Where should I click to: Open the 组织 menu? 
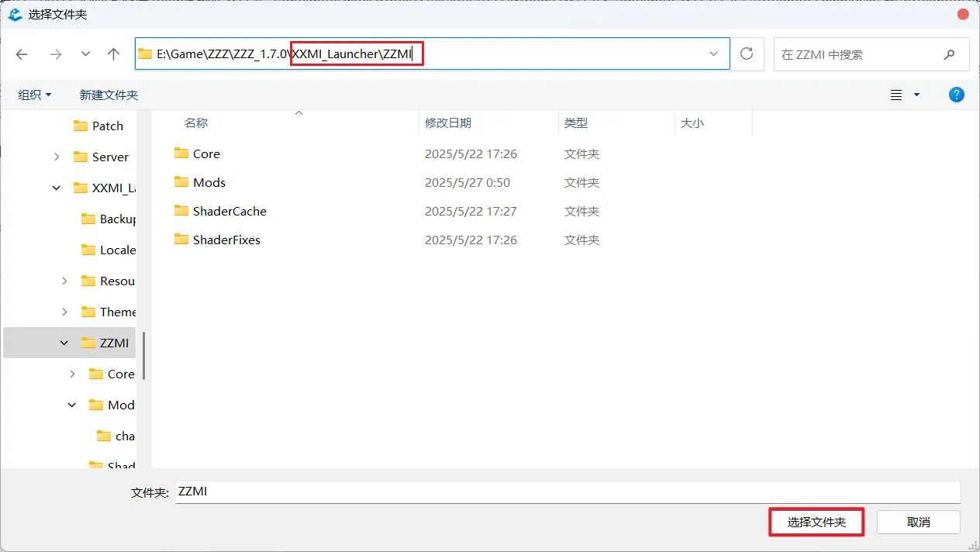[x=34, y=95]
